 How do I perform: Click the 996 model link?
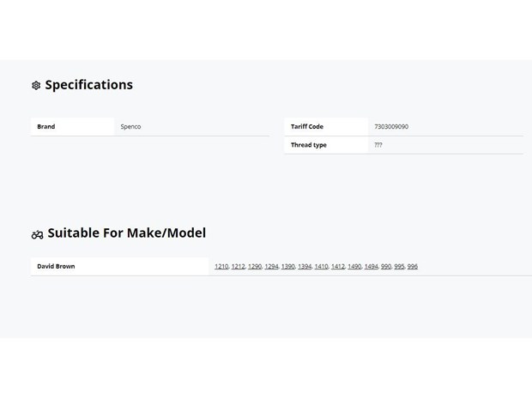tap(412, 266)
